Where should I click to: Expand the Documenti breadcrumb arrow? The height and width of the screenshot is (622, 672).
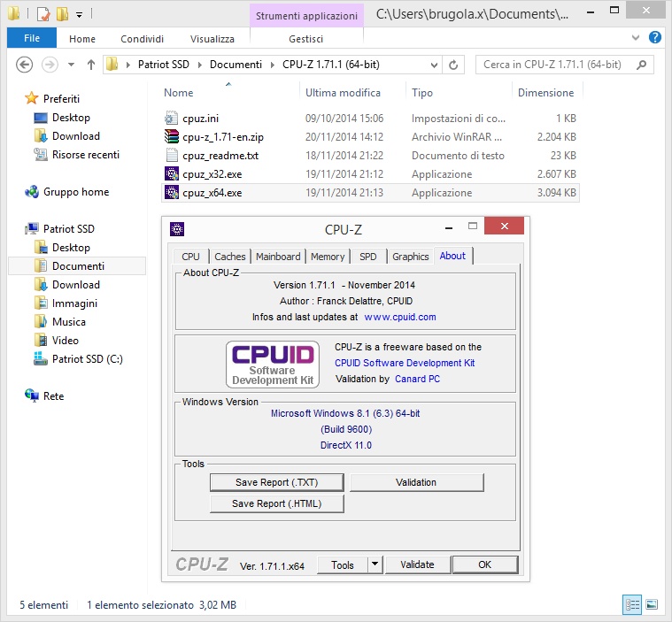click(x=273, y=65)
